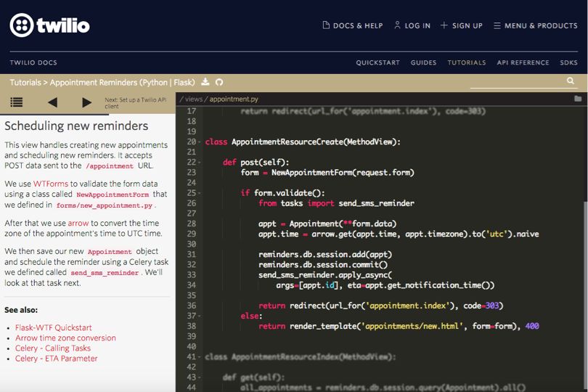
Task: Click Sign Up
Action: click(461, 25)
